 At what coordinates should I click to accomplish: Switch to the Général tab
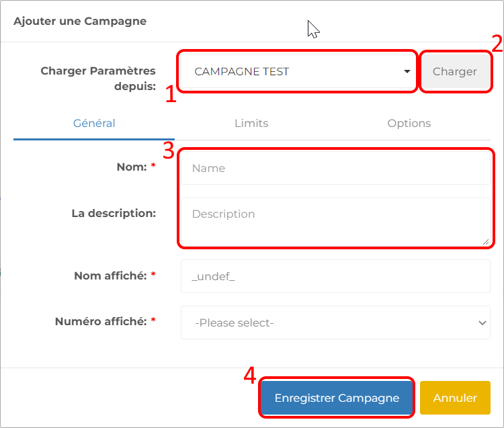click(x=94, y=124)
